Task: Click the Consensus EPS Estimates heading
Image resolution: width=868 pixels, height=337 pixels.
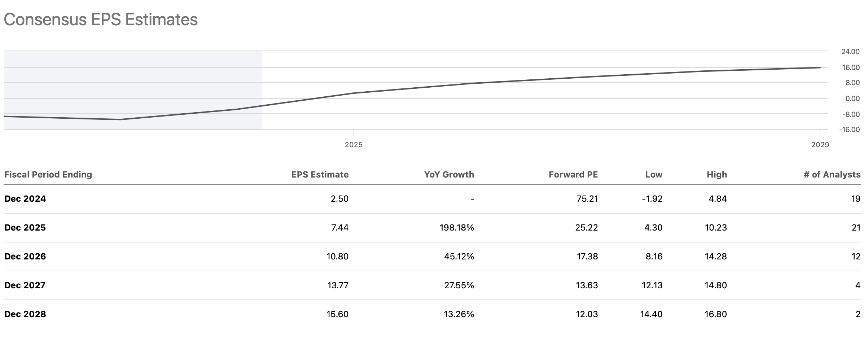Action: (x=101, y=19)
